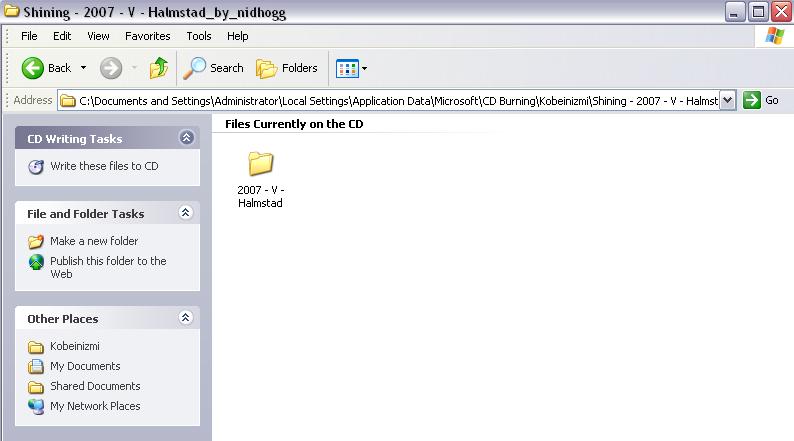This screenshot has width=794, height=441.
Task: Click the window title folder icon
Action: tap(12, 11)
